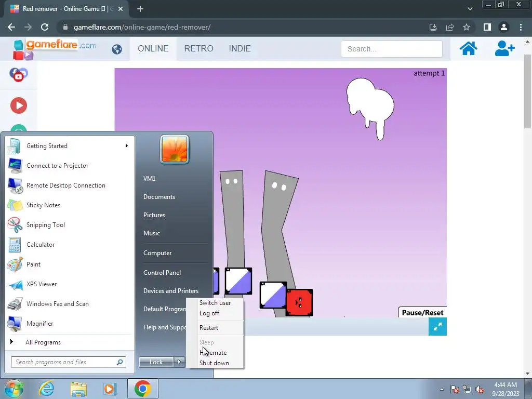
Task: Click the Lock button
Action: coord(156,362)
